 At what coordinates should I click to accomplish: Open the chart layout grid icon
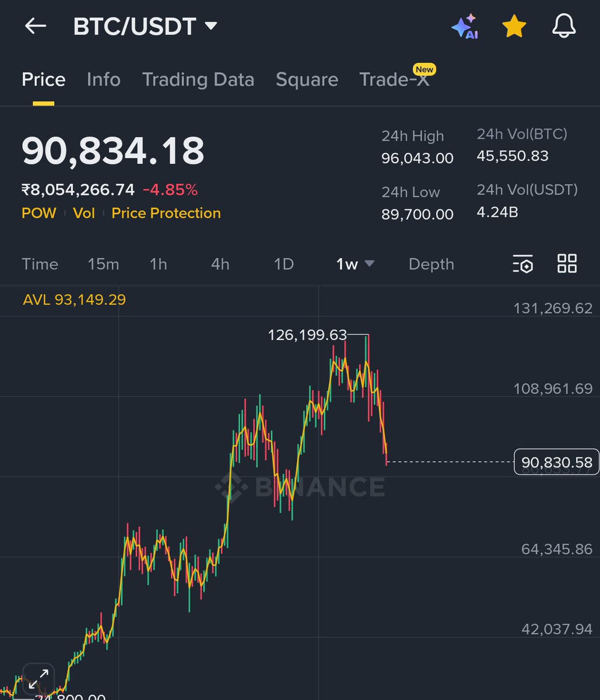click(567, 264)
